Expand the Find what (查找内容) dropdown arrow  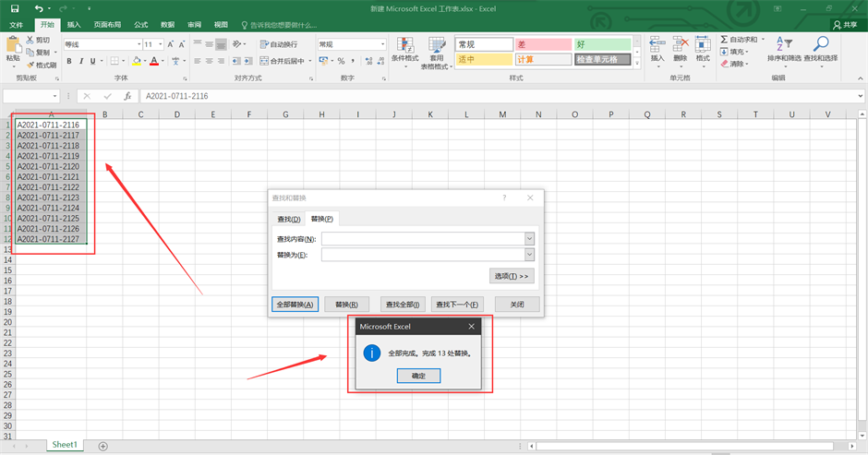(529, 239)
